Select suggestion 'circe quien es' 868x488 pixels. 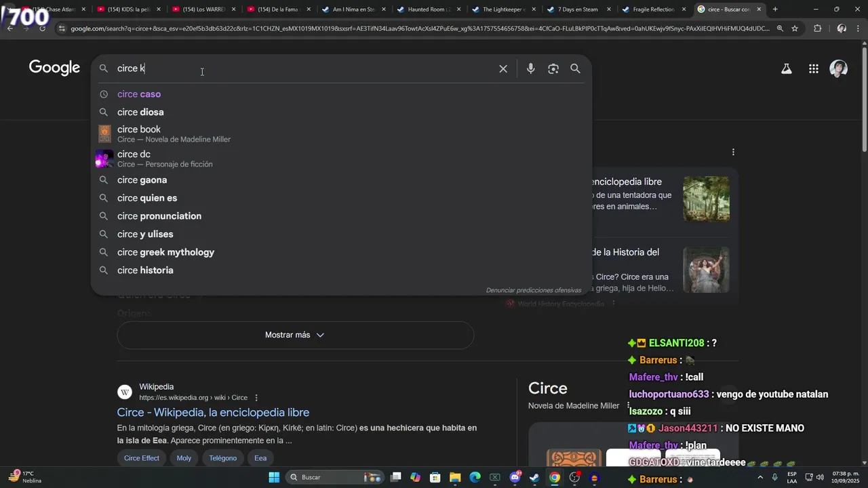click(341, 198)
